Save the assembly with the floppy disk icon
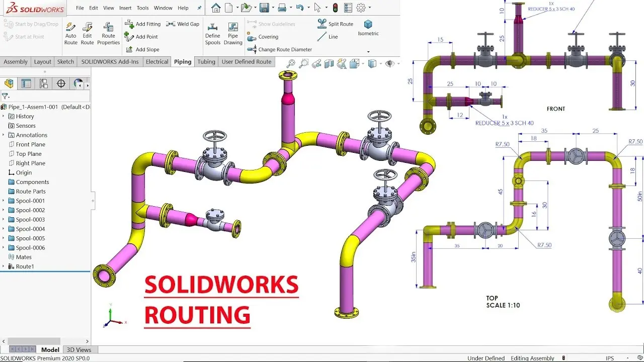This screenshot has width=644, height=362. [264, 8]
